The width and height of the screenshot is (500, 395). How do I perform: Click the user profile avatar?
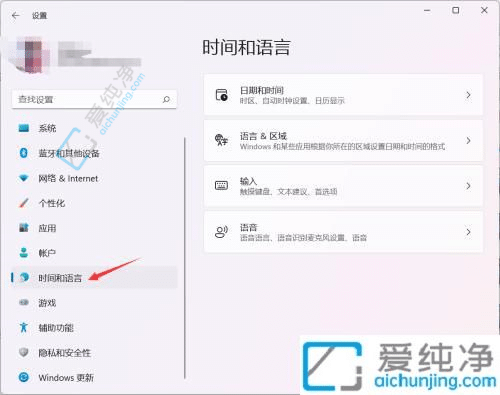click(x=31, y=55)
